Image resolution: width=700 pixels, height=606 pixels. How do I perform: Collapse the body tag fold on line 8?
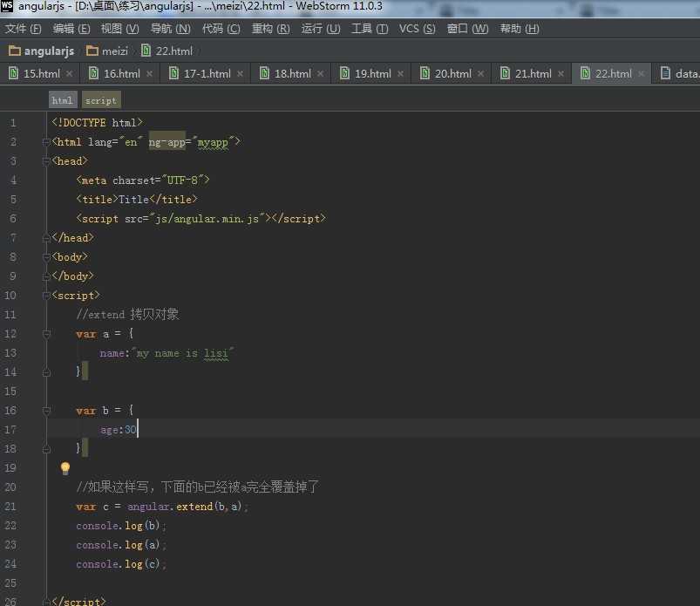click(46, 258)
